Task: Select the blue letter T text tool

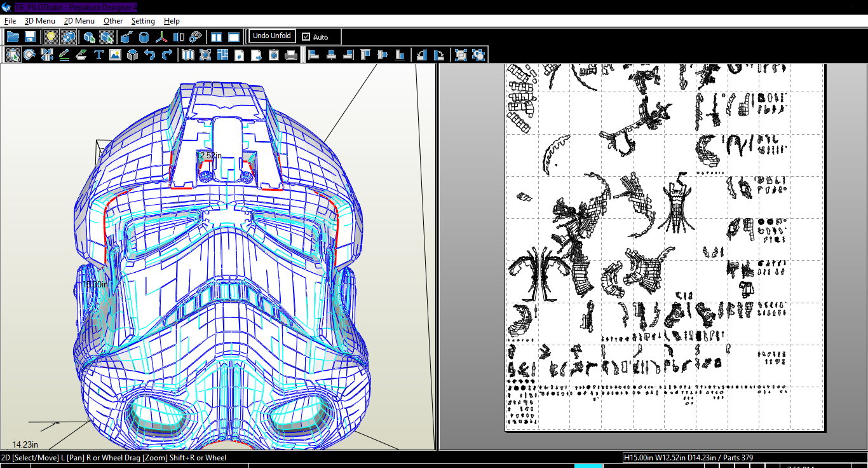Action: (x=98, y=55)
